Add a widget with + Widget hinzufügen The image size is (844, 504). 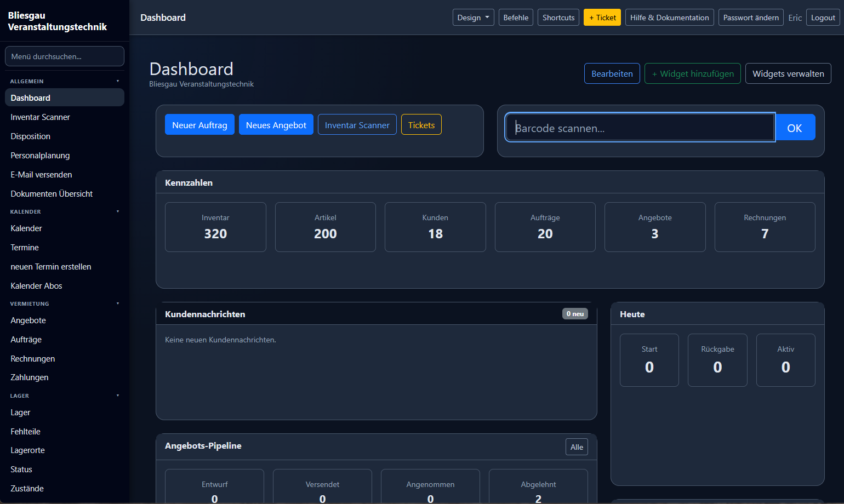coord(693,74)
